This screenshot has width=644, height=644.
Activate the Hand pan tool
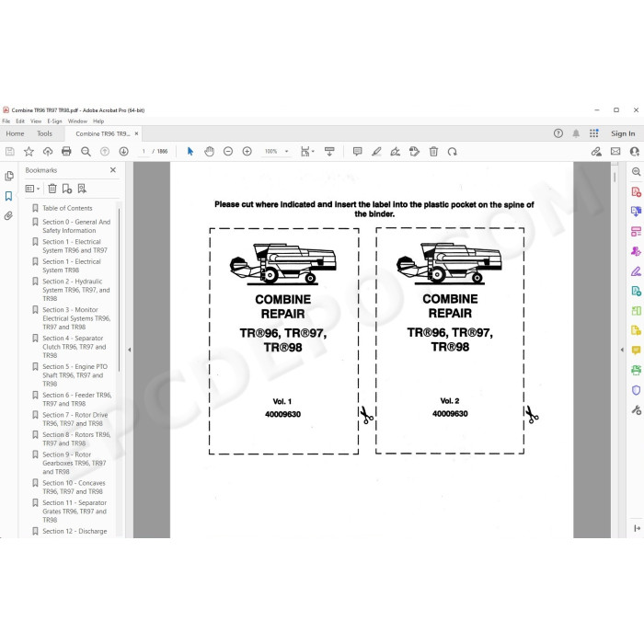click(x=210, y=152)
